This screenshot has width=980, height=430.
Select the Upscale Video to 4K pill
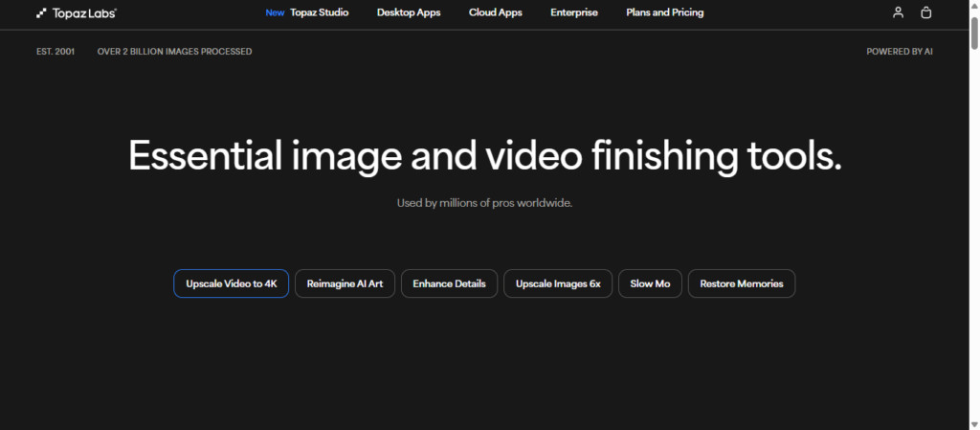[x=231, y=283]
